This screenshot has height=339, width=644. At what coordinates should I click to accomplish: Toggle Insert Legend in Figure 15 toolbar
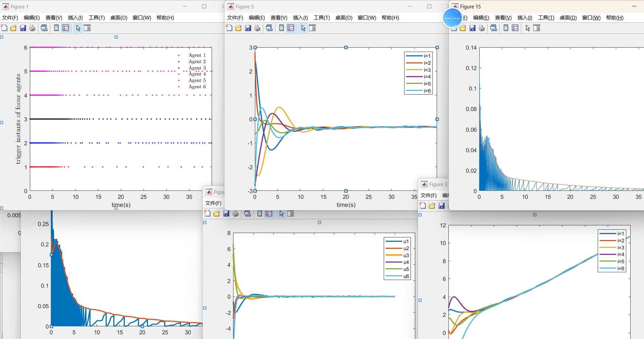click(x=515, y=28)
